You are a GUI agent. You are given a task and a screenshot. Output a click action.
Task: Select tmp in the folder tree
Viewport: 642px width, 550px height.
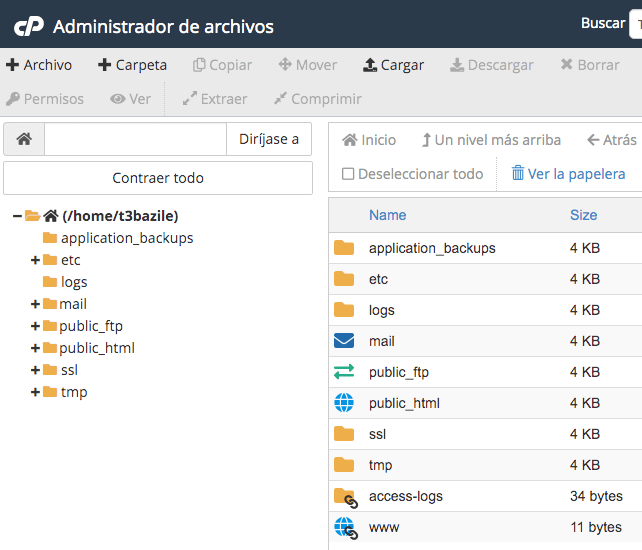(x=74, y=392)
